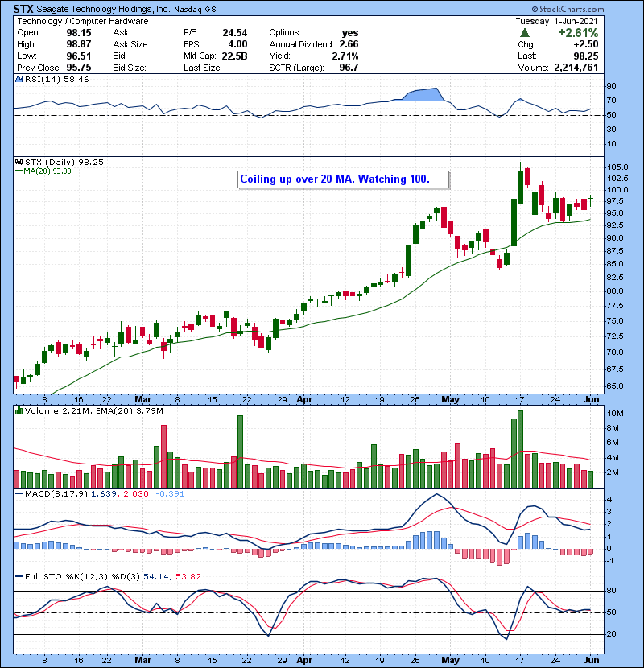Viewport: 644px width, 668px height.
Task: Click the MACD legend dash icon
Action: [x=19, y=494]
